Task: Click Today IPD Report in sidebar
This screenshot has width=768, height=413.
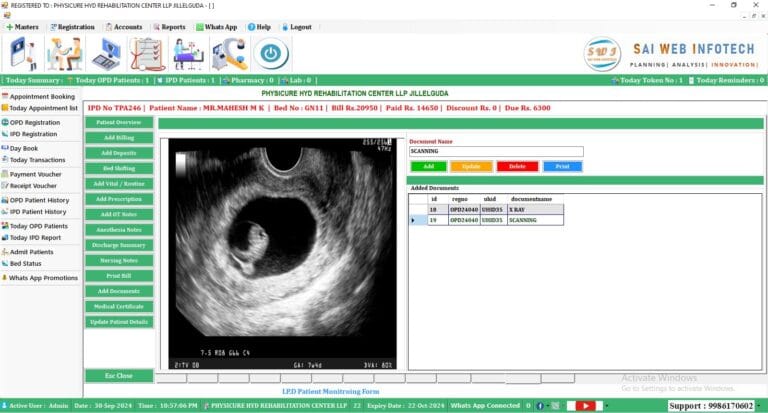Action: pos(35,238)
